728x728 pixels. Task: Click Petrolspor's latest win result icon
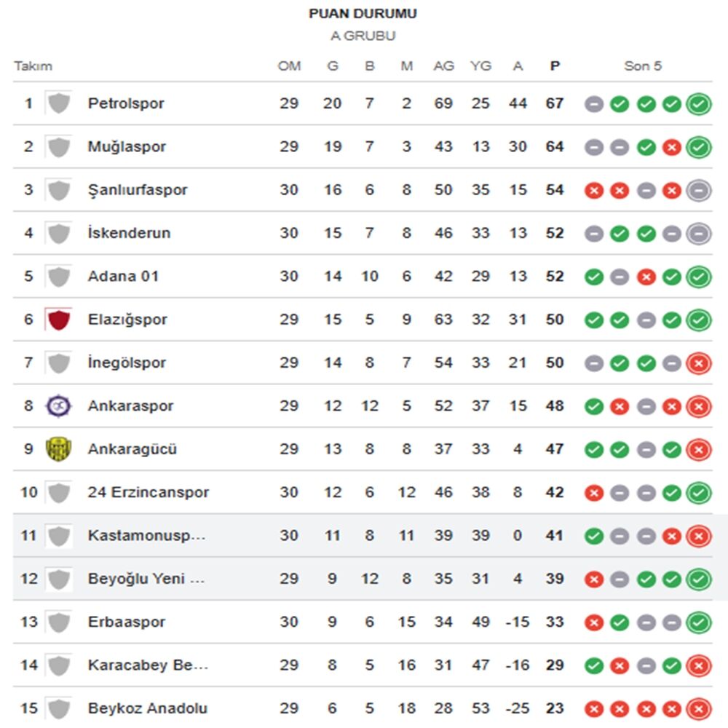click(x=698, y=104)
